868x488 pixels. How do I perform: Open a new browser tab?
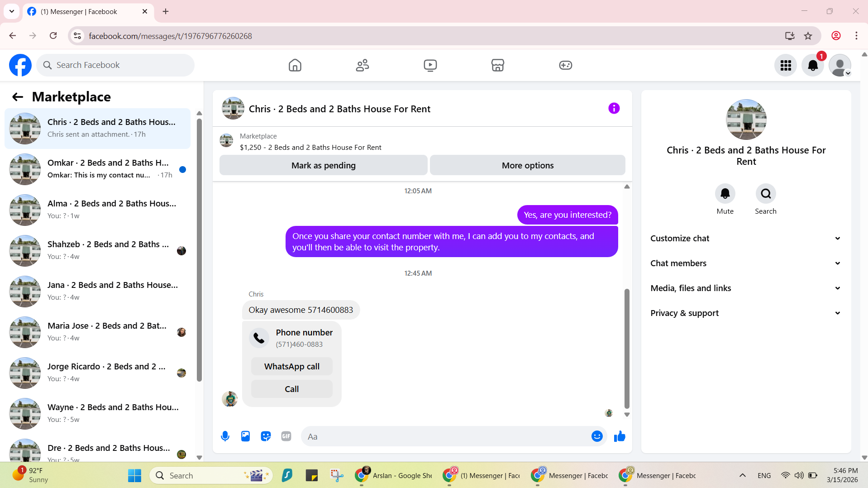(x=166, y=11)
